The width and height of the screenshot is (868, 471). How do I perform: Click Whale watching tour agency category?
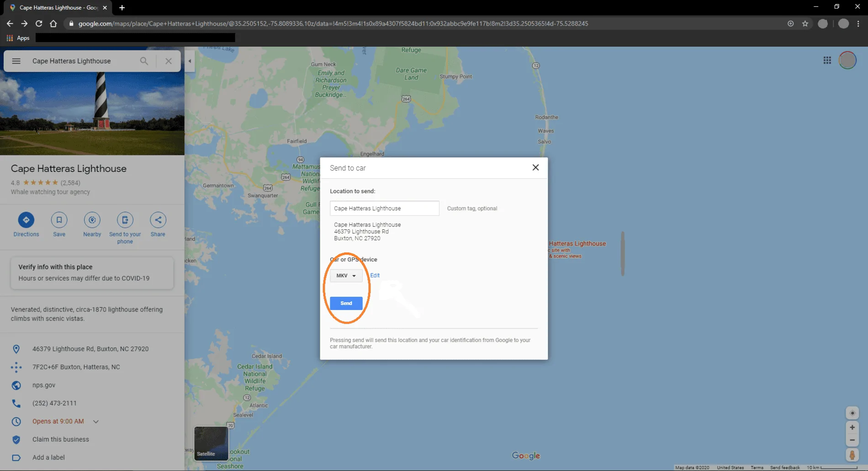point(50,192)
